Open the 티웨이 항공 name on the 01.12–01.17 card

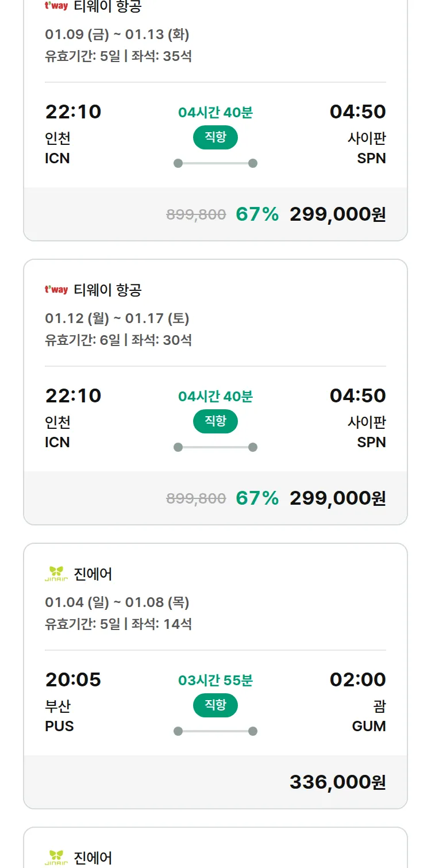(107, 290)
